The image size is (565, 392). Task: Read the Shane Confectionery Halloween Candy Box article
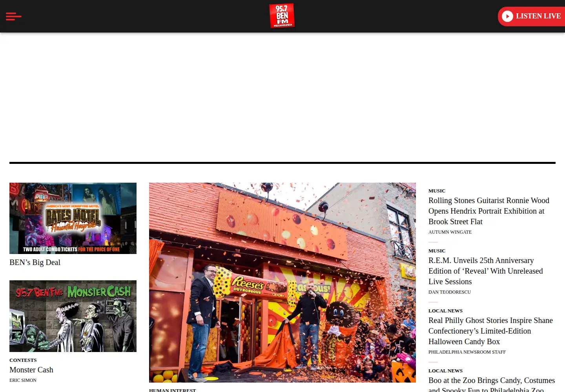click(490, 331)
